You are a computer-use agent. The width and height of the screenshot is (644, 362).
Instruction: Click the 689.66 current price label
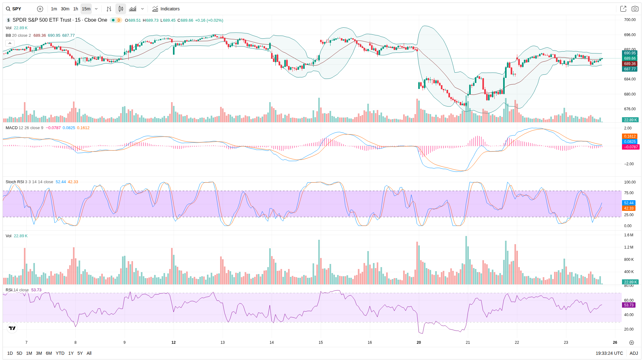630,58
